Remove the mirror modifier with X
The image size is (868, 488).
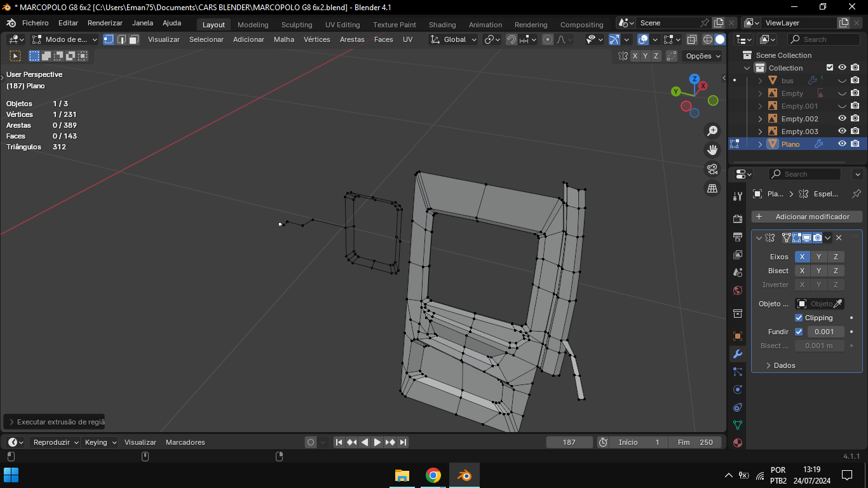pos(839,238)
